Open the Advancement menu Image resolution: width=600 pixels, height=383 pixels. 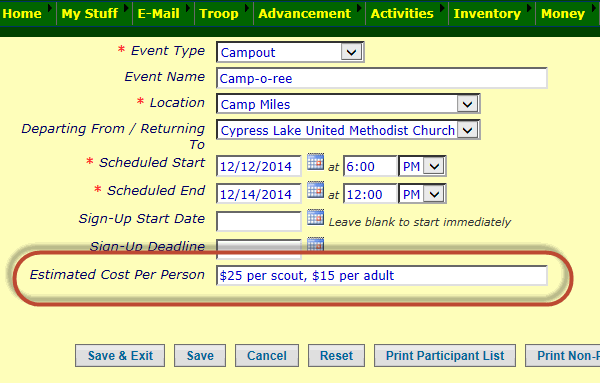pos(305,13)
